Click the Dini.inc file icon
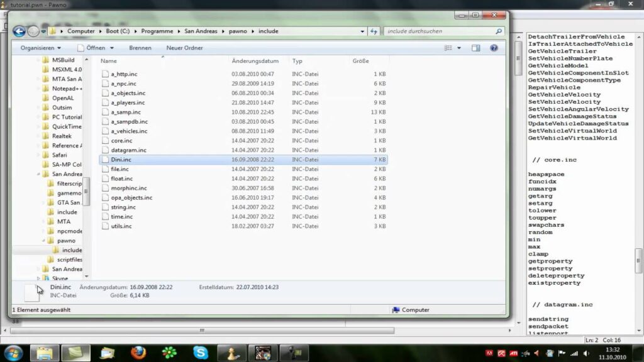The width and height of the screenshot is (644, 362). point(105,159)
